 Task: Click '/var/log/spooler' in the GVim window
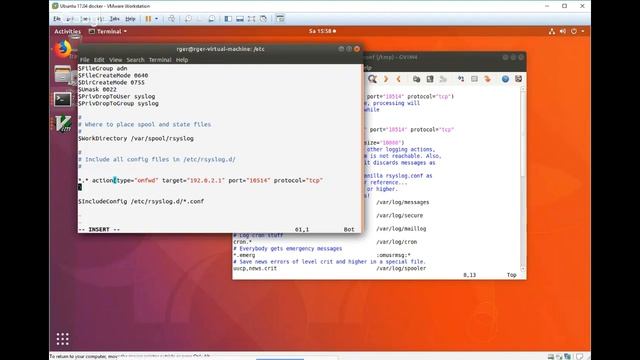tap(401, 269)
